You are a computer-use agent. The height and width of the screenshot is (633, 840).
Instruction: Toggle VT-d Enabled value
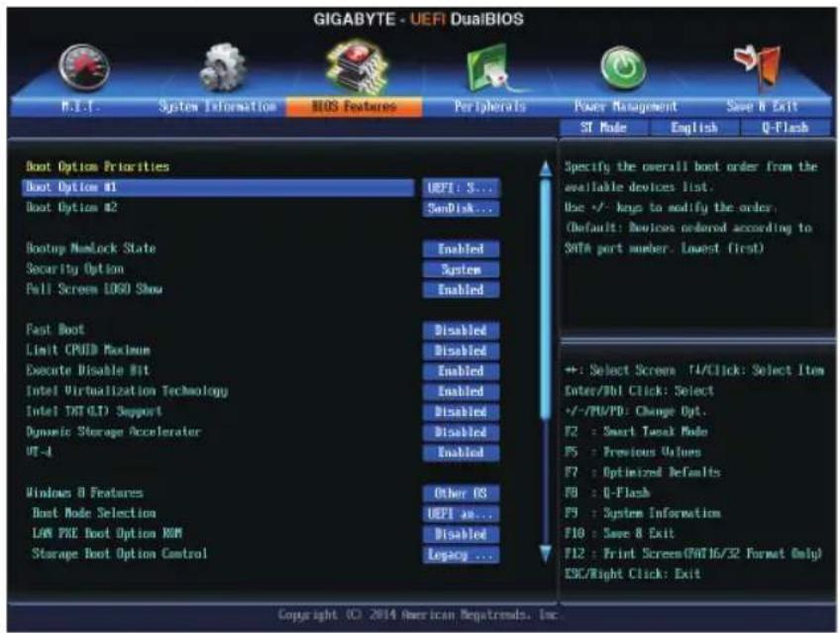462,453
